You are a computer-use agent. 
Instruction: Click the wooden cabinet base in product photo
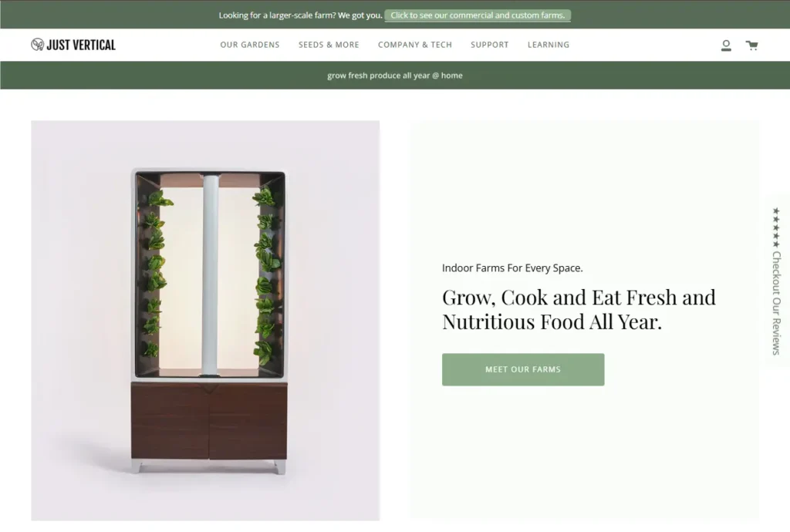click(209, 421)
